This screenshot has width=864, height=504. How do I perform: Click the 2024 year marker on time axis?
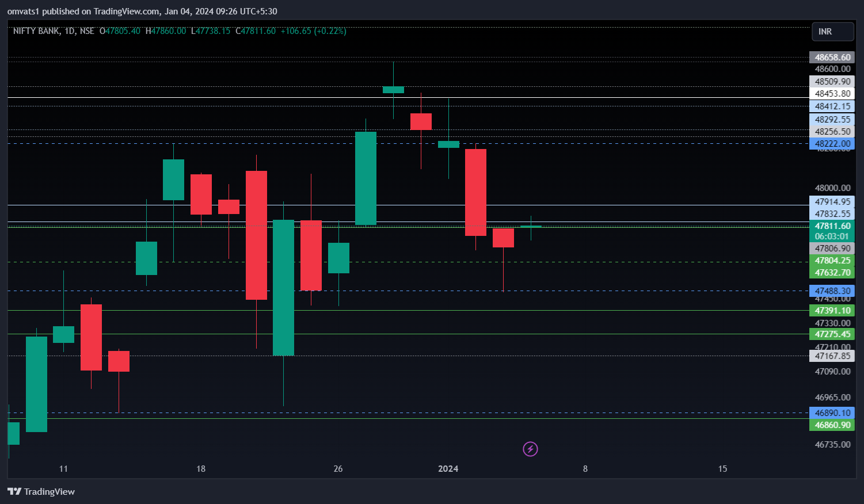click(448, 468)
